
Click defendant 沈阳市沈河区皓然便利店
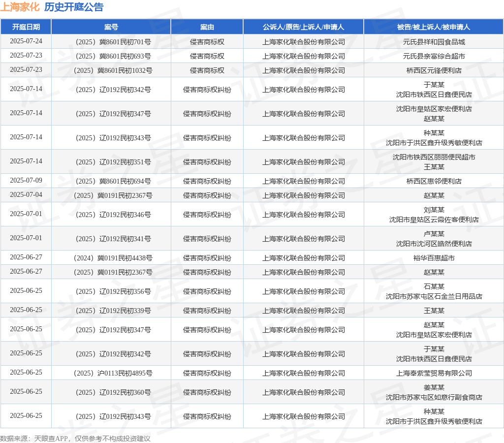[434, 244]
